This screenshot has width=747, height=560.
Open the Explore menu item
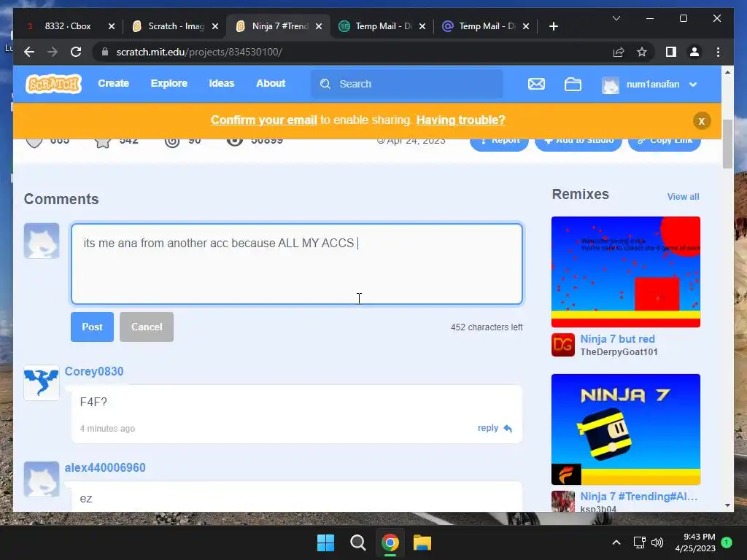click(x=169, y=83)
